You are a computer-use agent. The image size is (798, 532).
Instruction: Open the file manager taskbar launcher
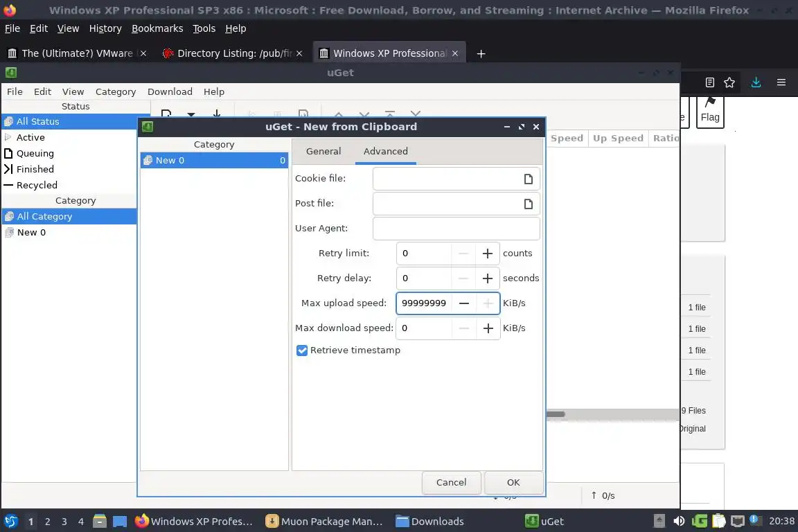click(x=100, y=521)
